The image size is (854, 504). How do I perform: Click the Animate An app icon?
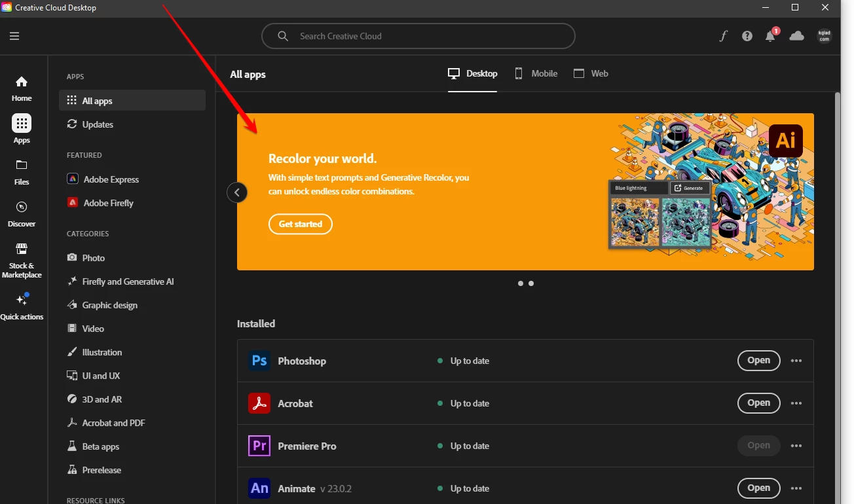(259, 488)
